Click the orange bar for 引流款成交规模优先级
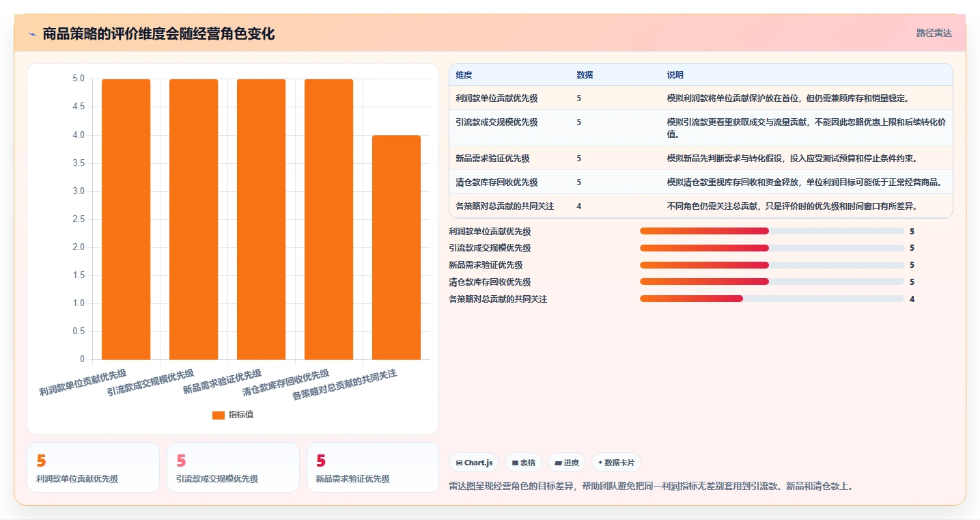 193,219
